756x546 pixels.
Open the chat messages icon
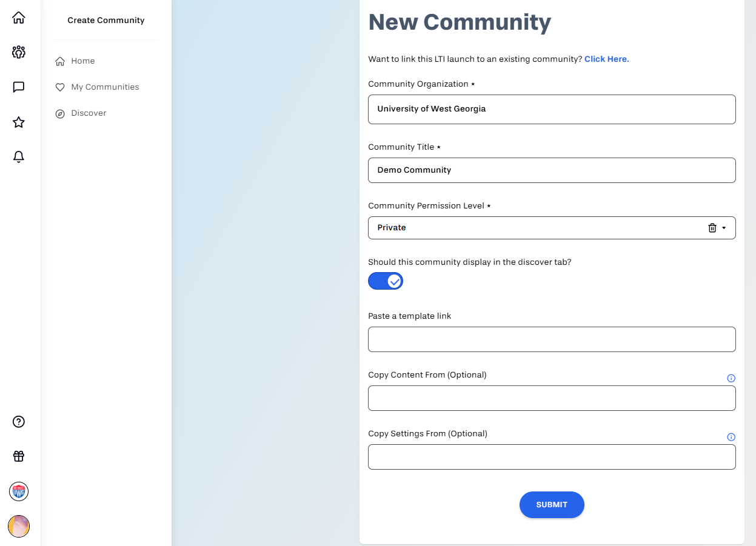tap(19, 87)
